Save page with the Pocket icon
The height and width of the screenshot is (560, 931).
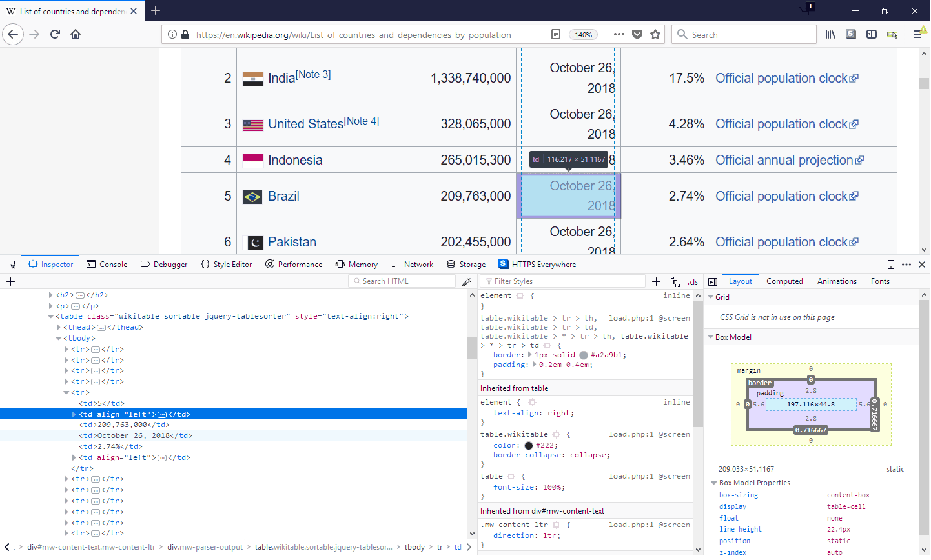pyautogui.click(x=638, y=34)
